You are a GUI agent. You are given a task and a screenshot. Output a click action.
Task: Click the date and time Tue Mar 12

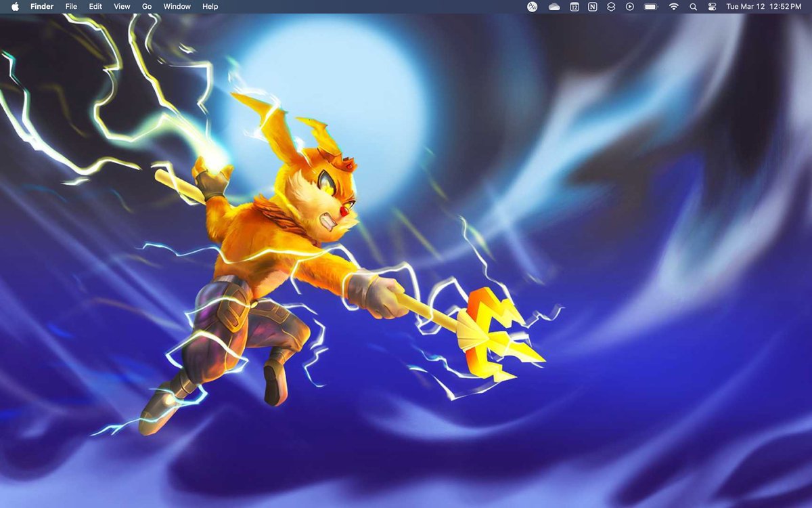(763, 6)
